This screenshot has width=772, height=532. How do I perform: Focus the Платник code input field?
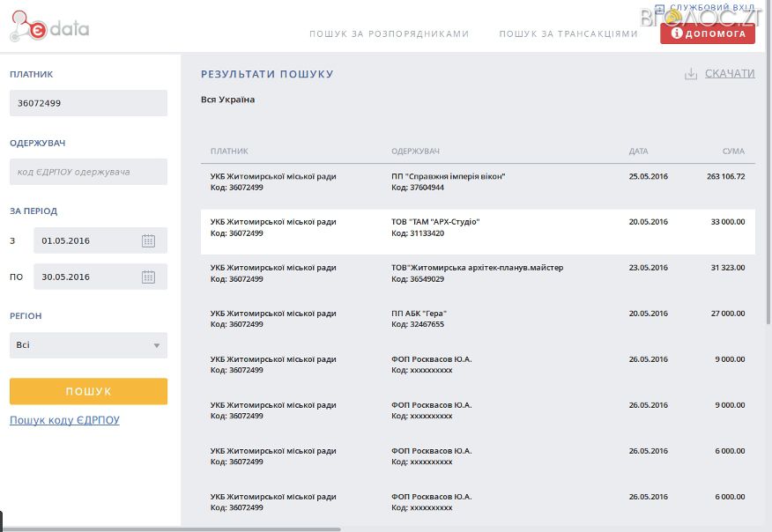[88, 103]
